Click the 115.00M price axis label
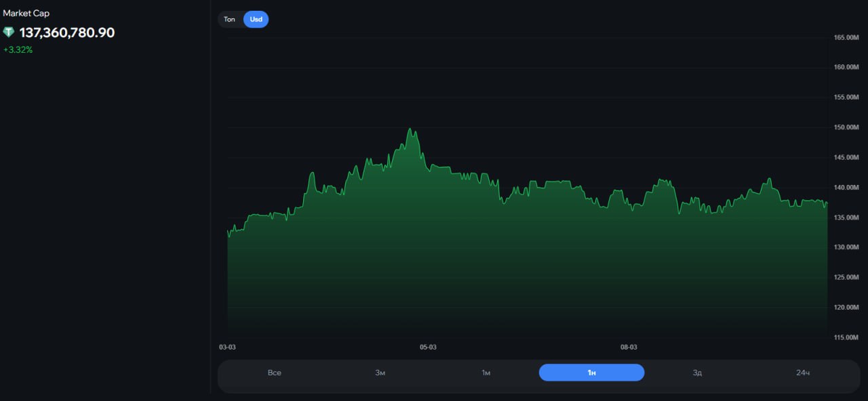 click(x=846, y=337)
